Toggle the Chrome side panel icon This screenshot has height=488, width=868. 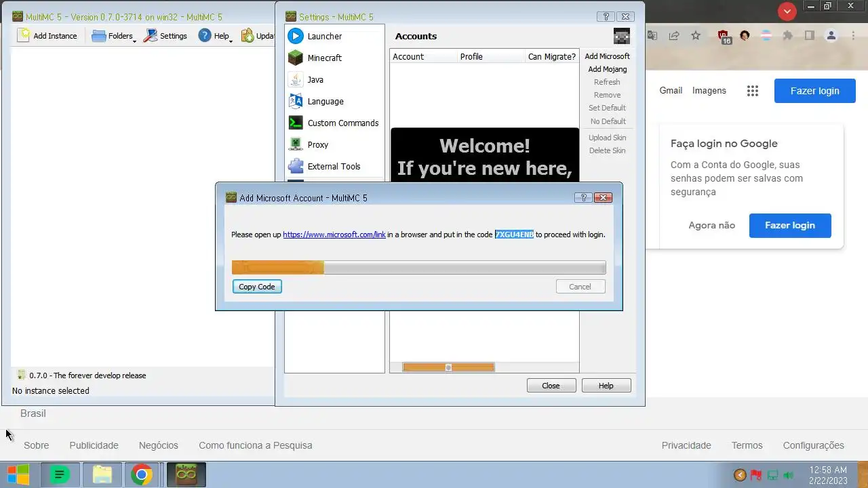point(810,36)
